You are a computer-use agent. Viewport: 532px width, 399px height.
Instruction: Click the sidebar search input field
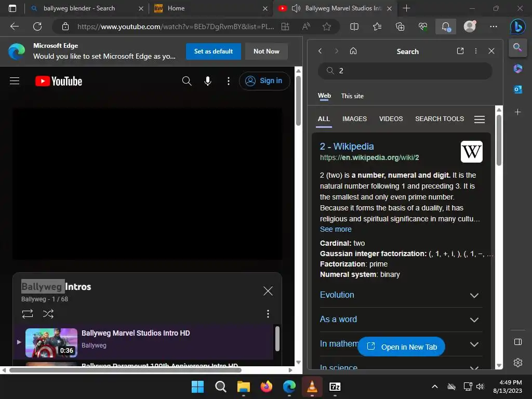[x=405, y=71]
